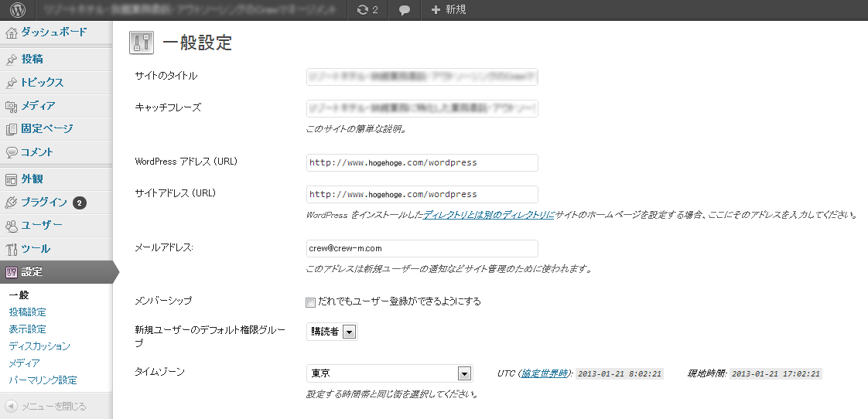Screen dimensions: 868x419
Task: Open 固定ページ in the sidebar
Action: [47, 129]
